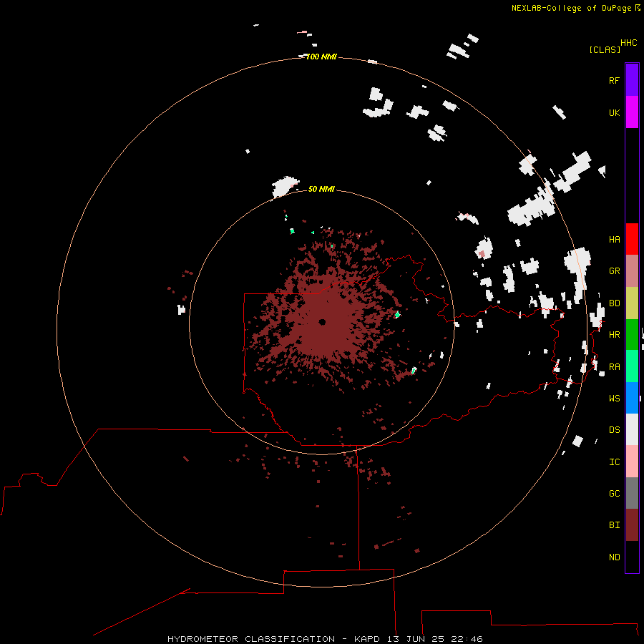Click the BI legend label

point(614,525)
